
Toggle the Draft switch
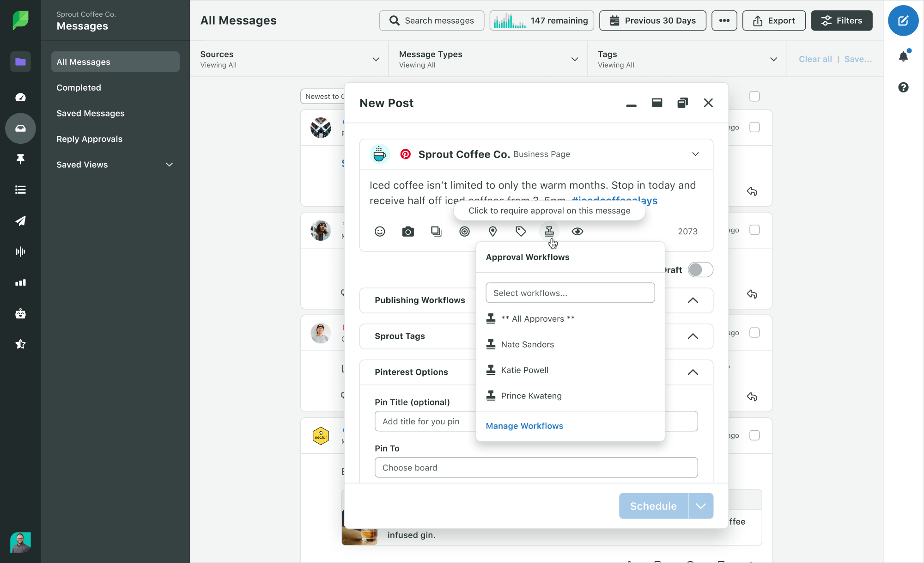coord(700,270)
